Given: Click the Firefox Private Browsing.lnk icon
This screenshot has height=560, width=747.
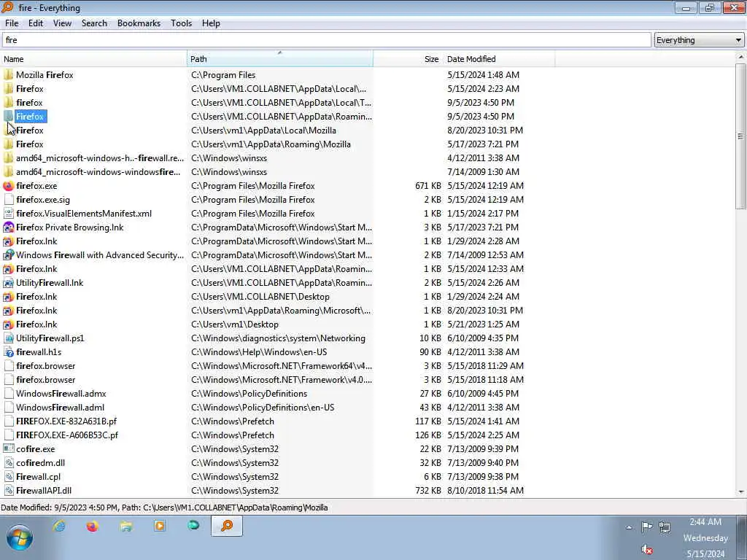Looking at the screenshot, I should [x=8, y=227].
